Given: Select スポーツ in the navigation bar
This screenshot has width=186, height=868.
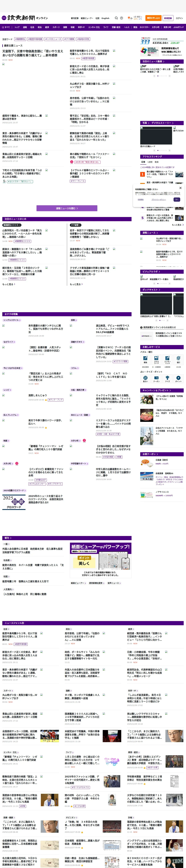Looking at the screenshot, I should (56, 27).
